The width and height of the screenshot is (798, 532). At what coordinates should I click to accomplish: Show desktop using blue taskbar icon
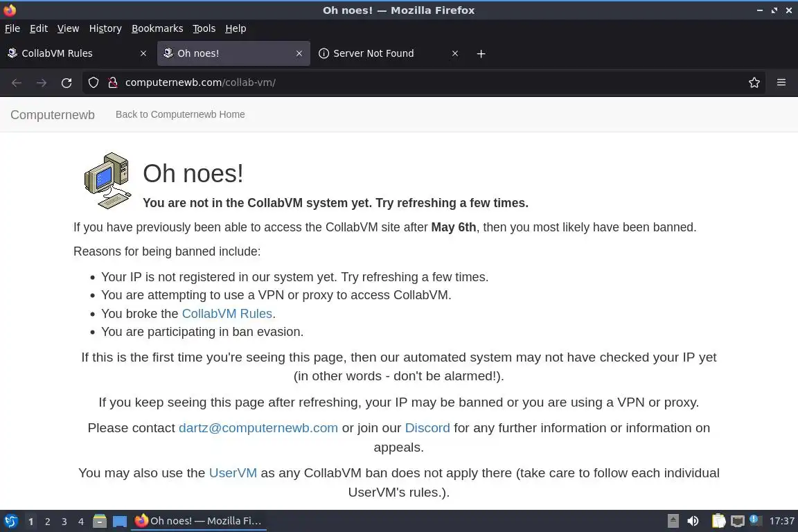[x=120, y=521]
